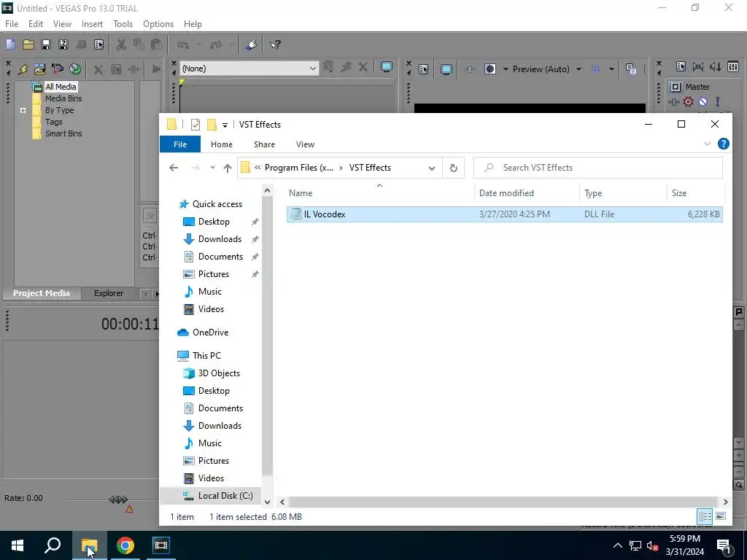Click Trimmer external monitor icon
747x560 pixels.
coord(387,68)
